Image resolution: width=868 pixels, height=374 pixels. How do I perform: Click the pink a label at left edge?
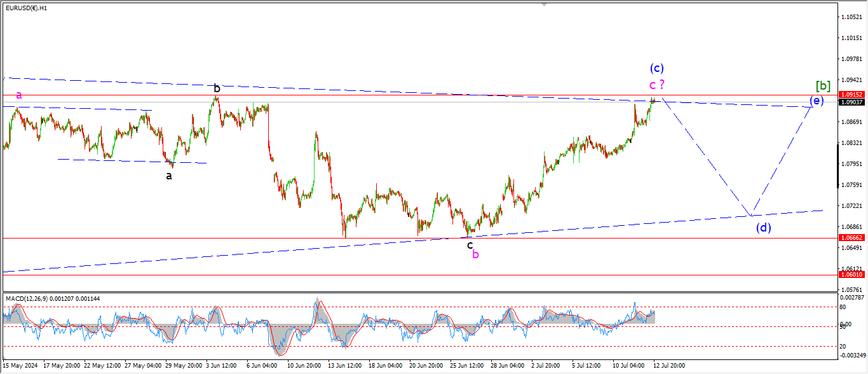tap(19, 95)
